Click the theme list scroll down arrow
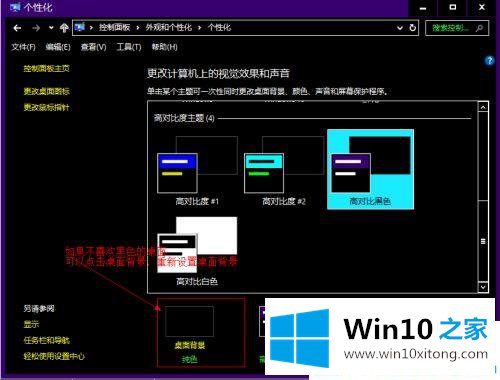The image size is (500, 380). coord(483,287)
